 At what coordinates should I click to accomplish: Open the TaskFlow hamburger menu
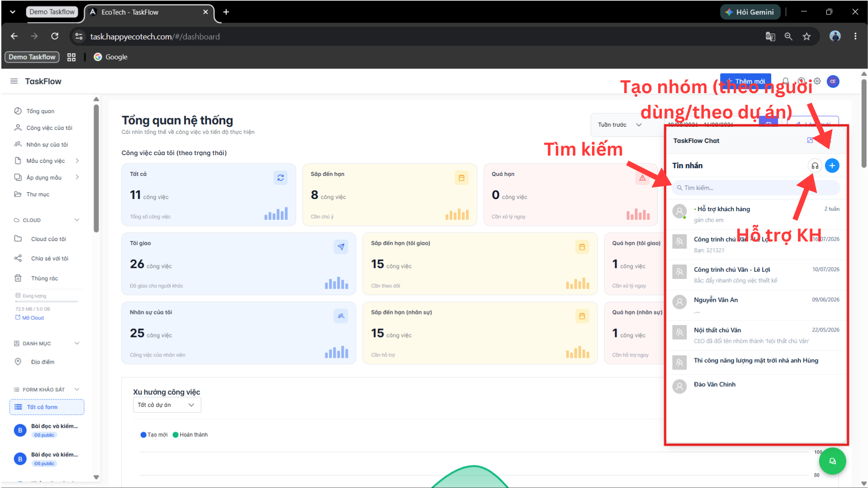[x=14, y=81]
